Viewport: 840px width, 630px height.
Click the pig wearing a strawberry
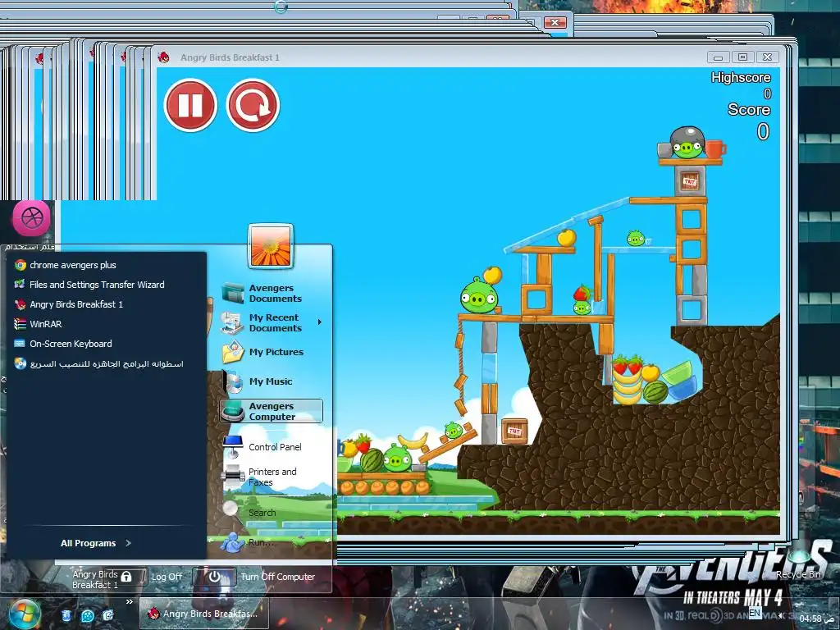[582, 307]
